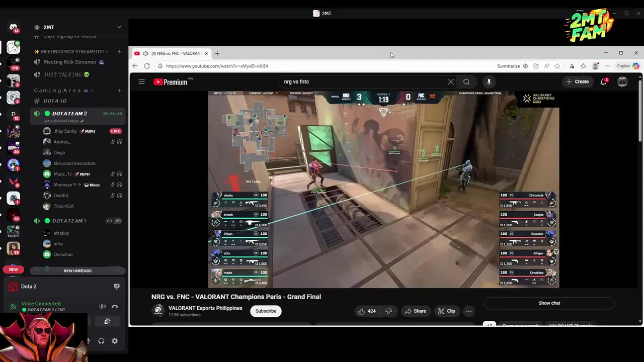
Task: Open YouTube notifications bell
Action: tap(603, 82)
